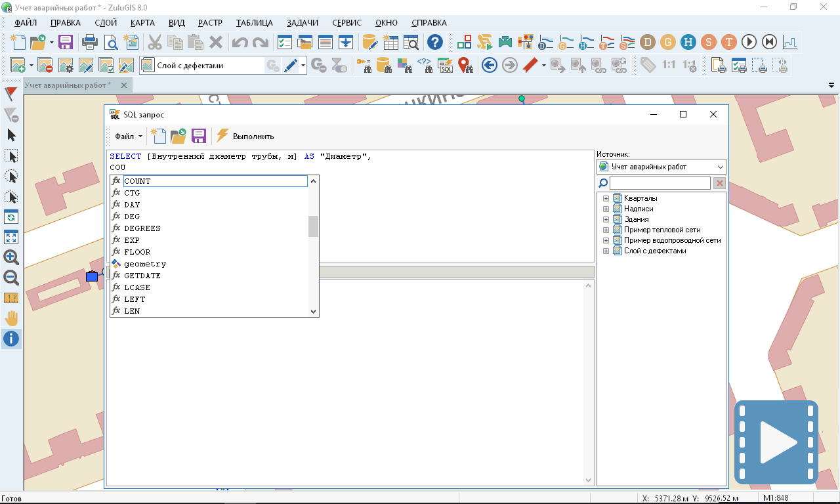
Task: Open the ТАБЛИЦА menu
Action: click(x=254, y=22)
